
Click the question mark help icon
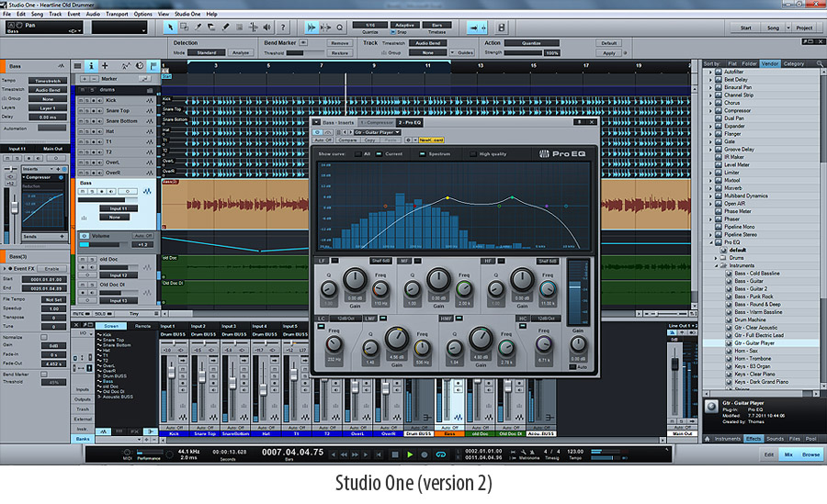tap(285, 28)
